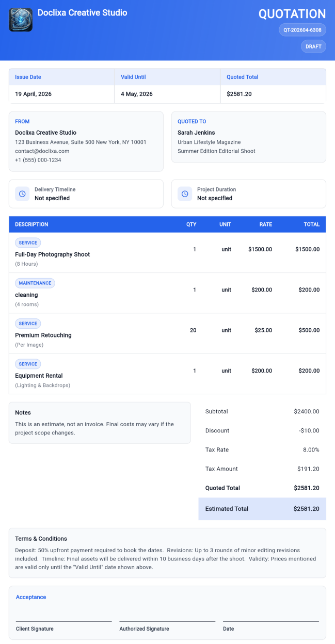
Task: Select the DRAFT status badge
Action: coord(313,46)
